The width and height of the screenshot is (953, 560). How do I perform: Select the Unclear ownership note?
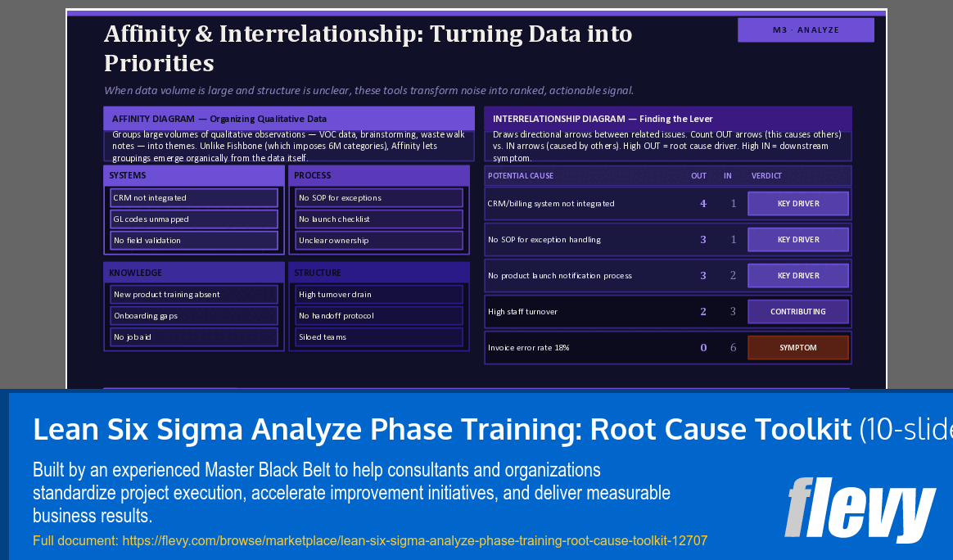[x=379, y=240]
